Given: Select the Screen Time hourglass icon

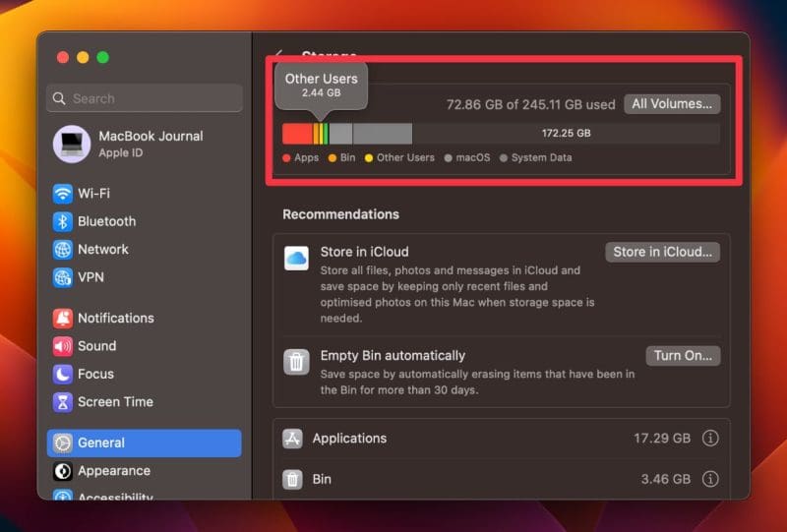Looking at the screenshot, I should (63, 402).
